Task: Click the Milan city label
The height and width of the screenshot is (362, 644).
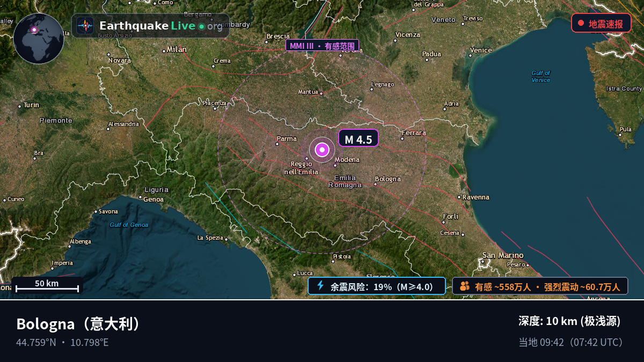Action: click(x=177, y=49)
